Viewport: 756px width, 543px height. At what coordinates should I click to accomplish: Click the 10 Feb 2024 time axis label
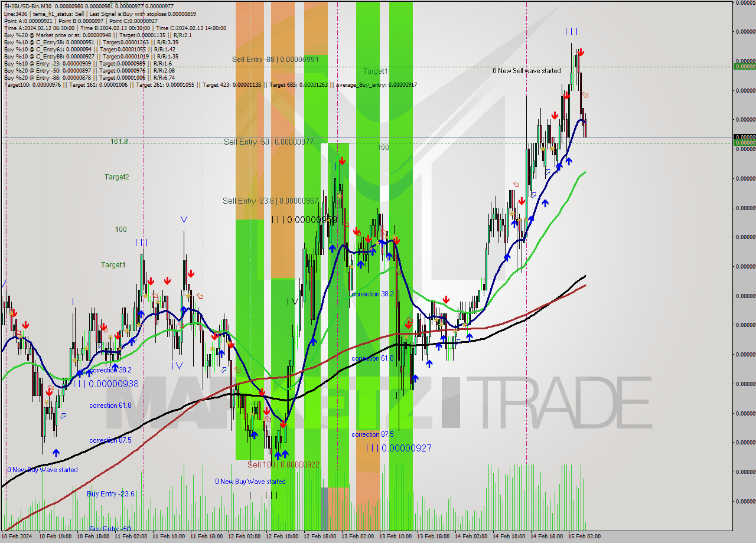click(x=17, y=537)
